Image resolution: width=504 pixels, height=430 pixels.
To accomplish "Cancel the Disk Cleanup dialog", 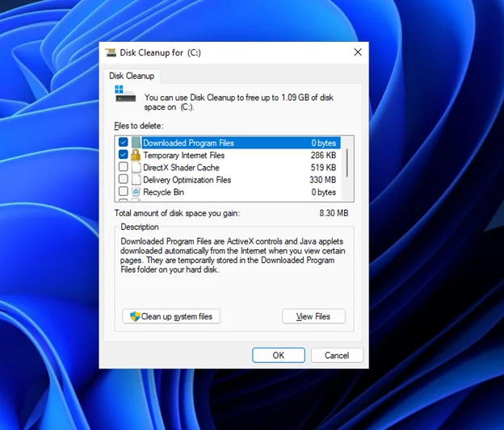I will [337, 355].
